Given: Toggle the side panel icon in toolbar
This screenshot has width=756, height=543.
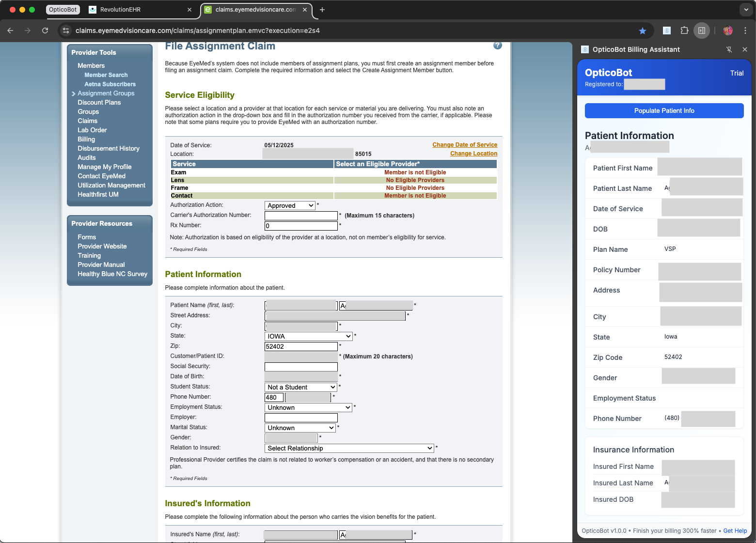Looking at the screenshot, I should click(701, 31).
